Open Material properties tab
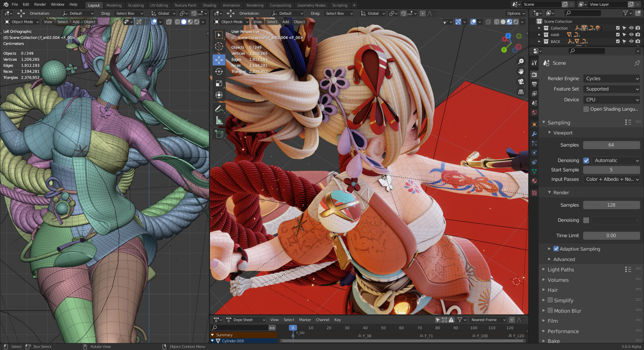The height and width of the screenshot is (350, 644). point(534,181)
